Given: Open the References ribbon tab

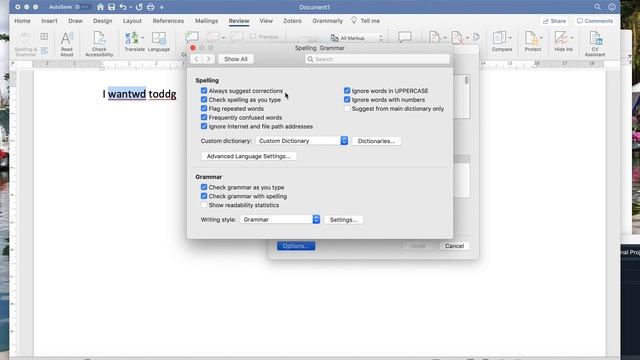Looking at the screenshot, I should pyautogui.click(x=168, y=21).
